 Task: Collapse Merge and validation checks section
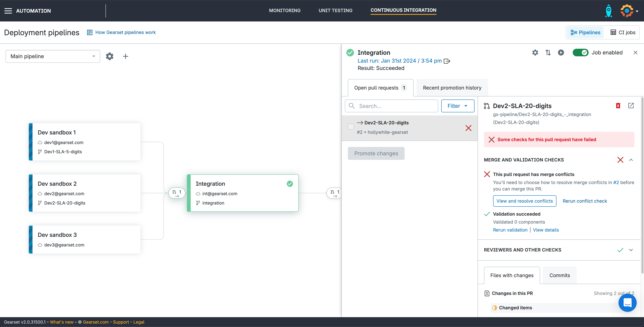(x=631, y=160)
